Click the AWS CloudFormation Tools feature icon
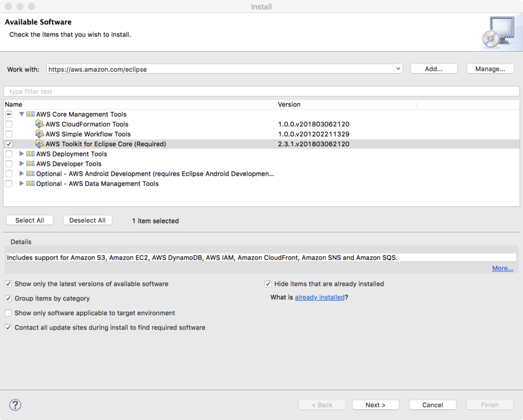Viewport: 523px width, 420px height. click(39, 124)
